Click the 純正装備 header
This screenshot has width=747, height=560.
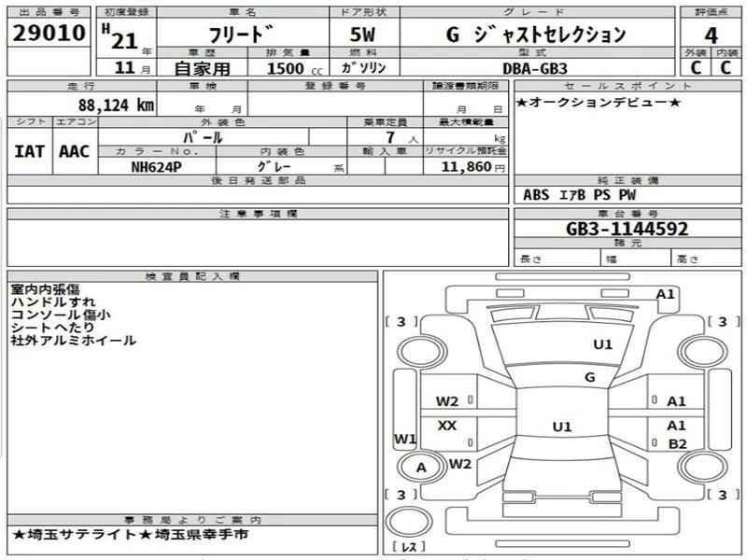click(627, 181)
